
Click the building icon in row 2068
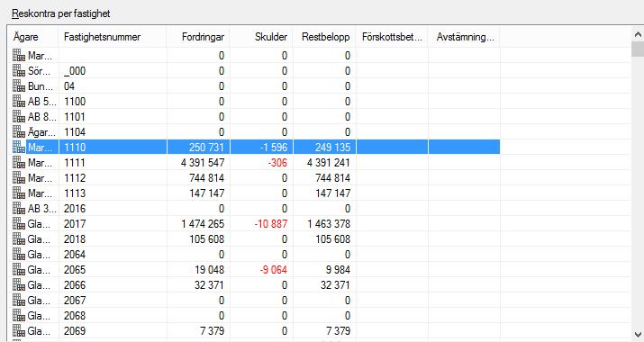tap(19, 316)
